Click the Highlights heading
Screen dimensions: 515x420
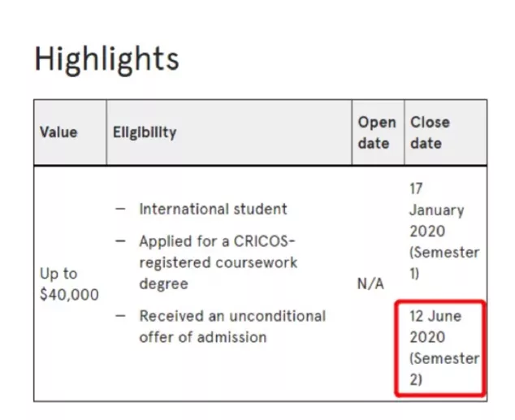tap(106, 59)
